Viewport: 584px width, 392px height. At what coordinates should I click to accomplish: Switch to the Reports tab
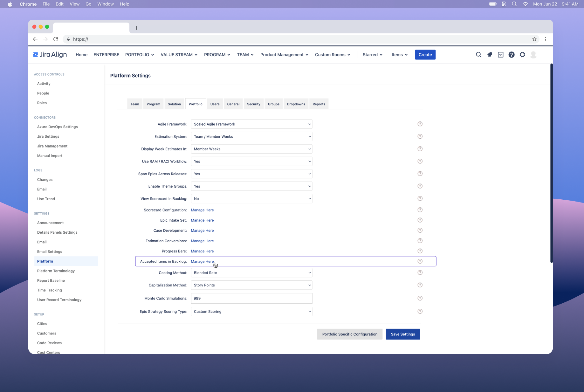click(x=319, y=104)
